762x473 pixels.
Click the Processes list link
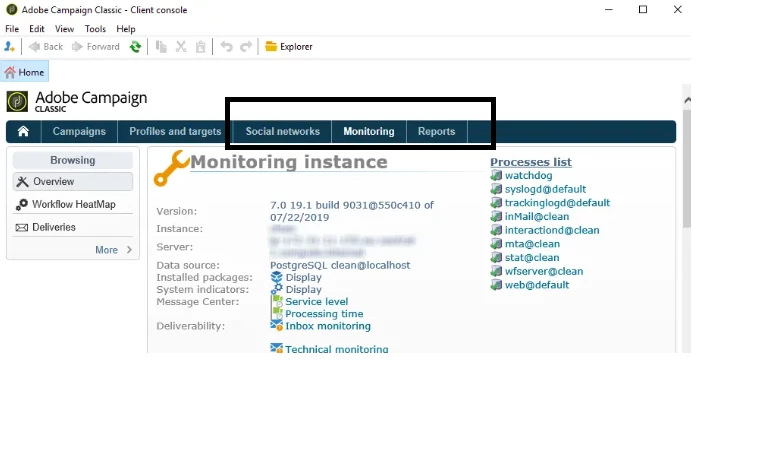(x=531, y=162)
